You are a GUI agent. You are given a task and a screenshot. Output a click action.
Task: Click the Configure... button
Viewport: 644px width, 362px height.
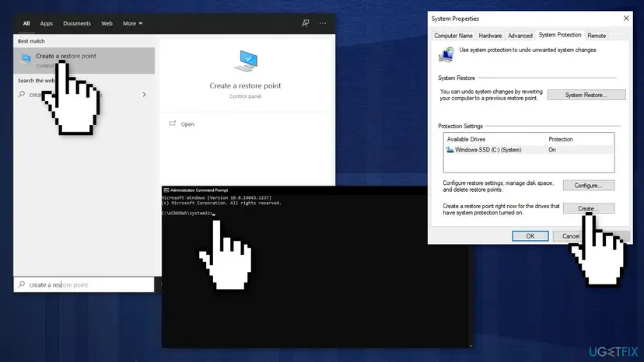(x=589, y=186)
